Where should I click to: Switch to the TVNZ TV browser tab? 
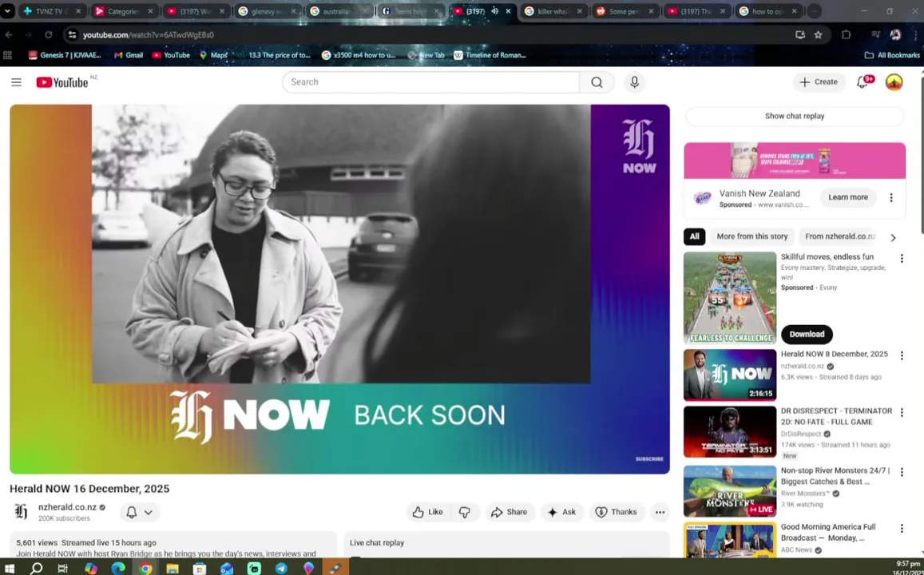click(x=52, y=11)
